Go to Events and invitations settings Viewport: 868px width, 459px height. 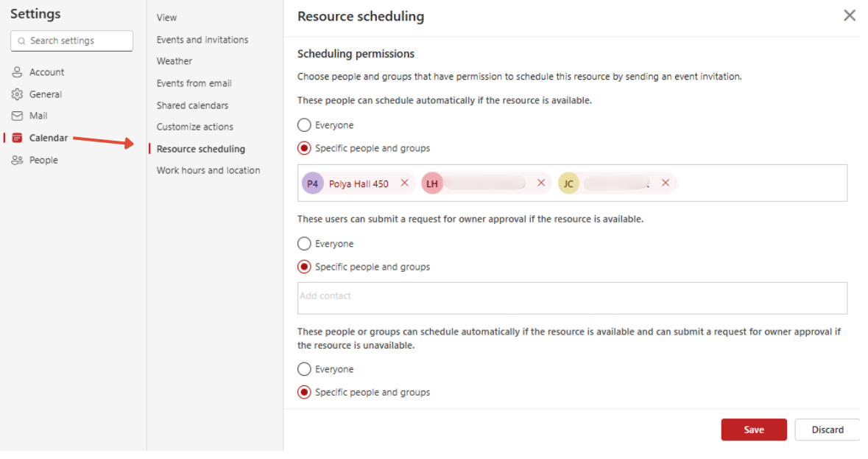[202, 40]
